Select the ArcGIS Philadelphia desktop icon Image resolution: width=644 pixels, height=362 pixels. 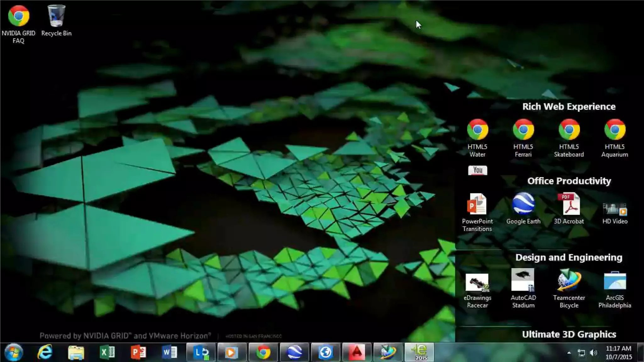click(x=615, y=280)
